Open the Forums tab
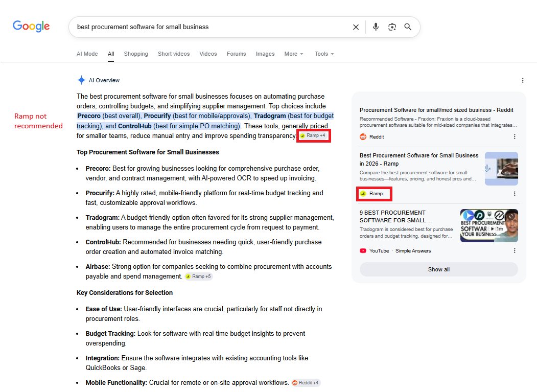The width and height of the screenshot is (537, 392). (x=236, y=54)
